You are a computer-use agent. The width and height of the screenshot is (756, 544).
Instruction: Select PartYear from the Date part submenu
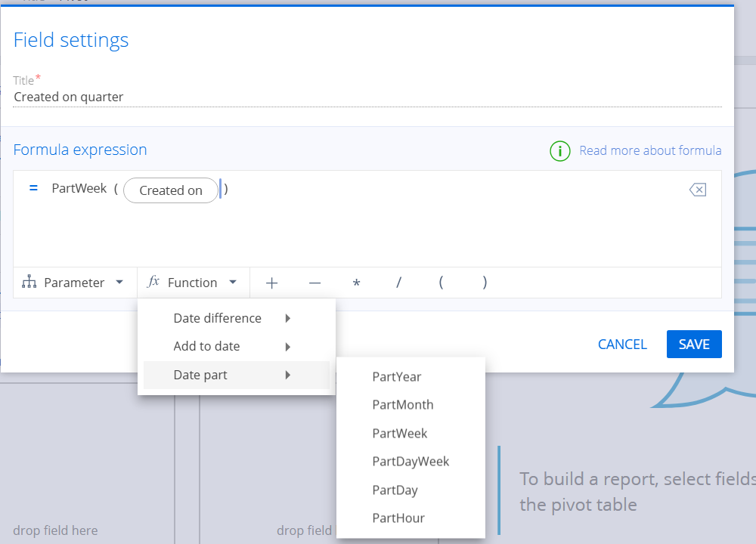pyautogui.click(x=397, y=376)
